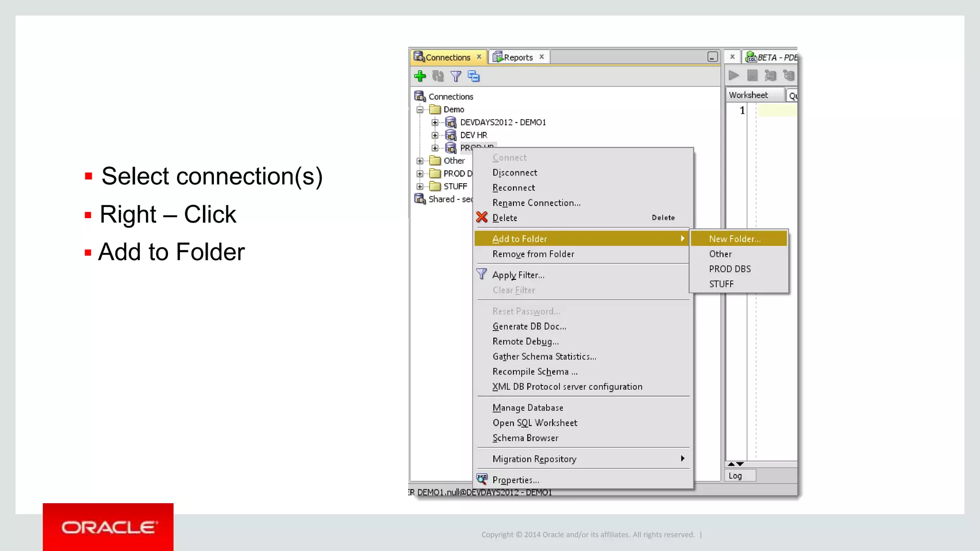Click the Properties icon in context menu

pyautogui.click(x=482, y=479)
